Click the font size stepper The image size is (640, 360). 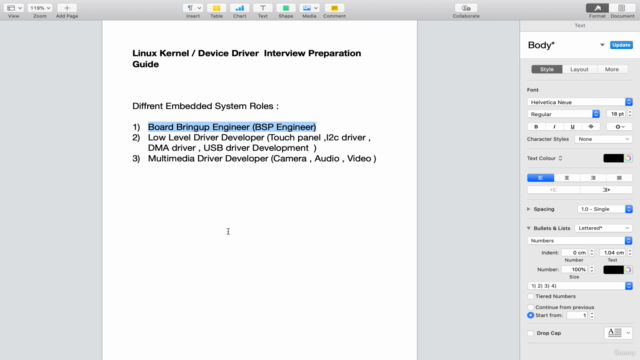click(630, 114)
